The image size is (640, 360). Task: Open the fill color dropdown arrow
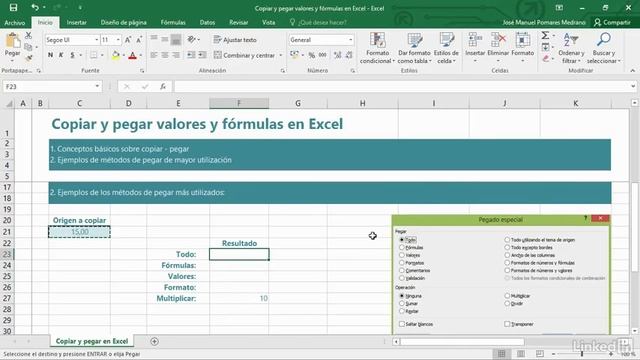click(x=123, y=55)
